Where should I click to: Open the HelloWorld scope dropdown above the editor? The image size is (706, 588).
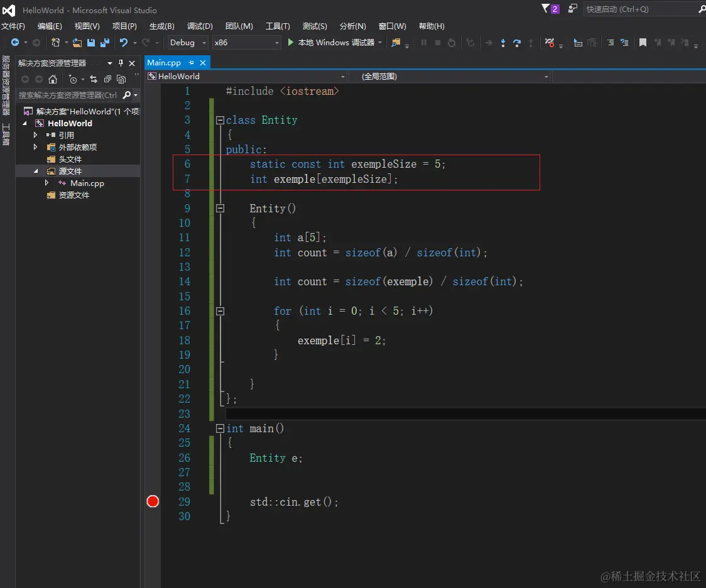(x=246, y=77)
